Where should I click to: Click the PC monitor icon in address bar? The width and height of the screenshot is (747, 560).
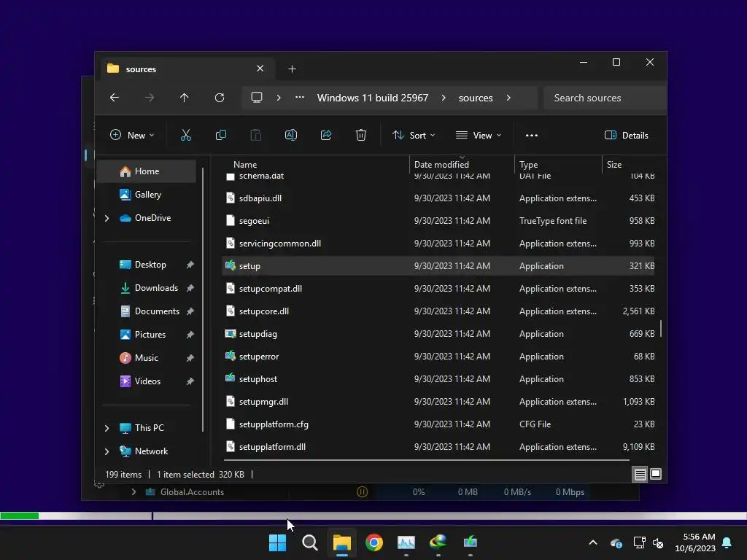point(257,98)
